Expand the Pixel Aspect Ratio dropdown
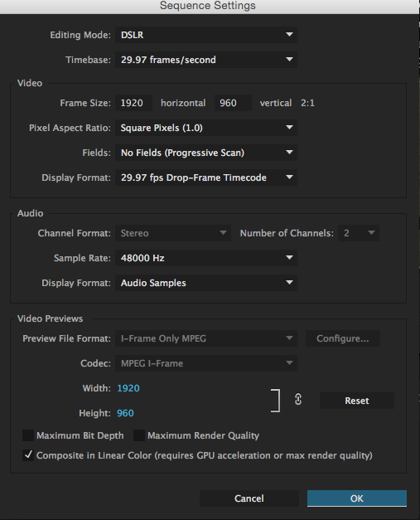The image size is (420, 520). (x=206, y=128)
